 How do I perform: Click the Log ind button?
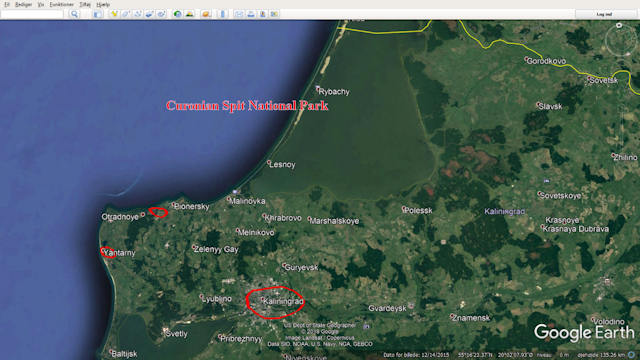click(x=604, y=14)
